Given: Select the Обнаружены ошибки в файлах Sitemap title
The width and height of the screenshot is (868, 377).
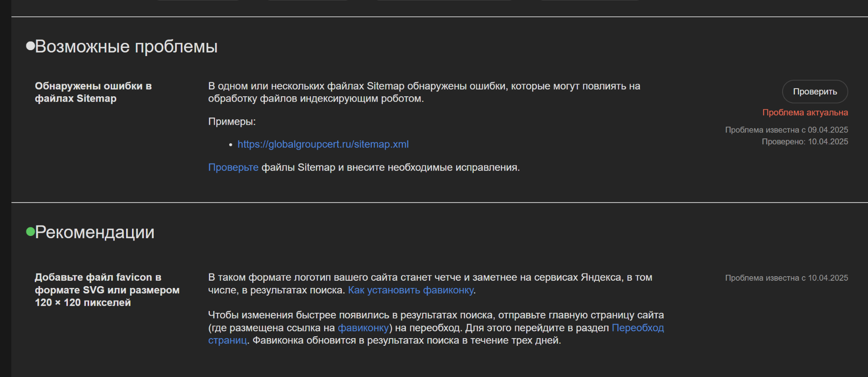Looking at the screenshot, I should [93, 92].
